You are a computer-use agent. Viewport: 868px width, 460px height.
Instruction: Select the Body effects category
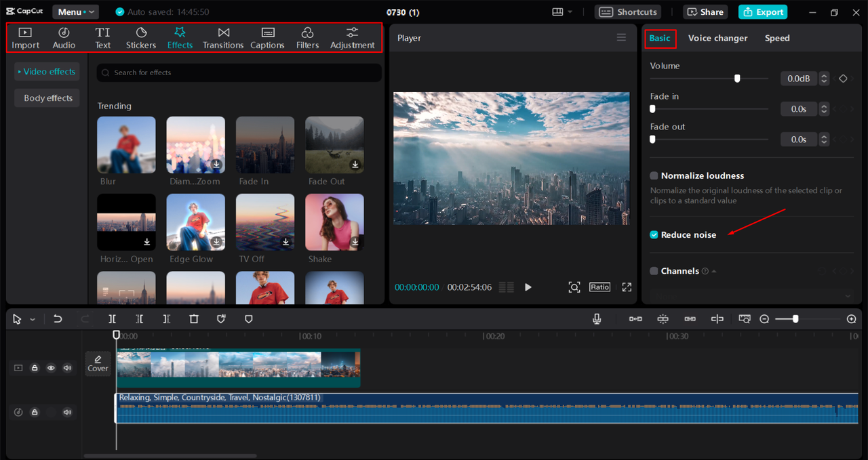point(47,98)
